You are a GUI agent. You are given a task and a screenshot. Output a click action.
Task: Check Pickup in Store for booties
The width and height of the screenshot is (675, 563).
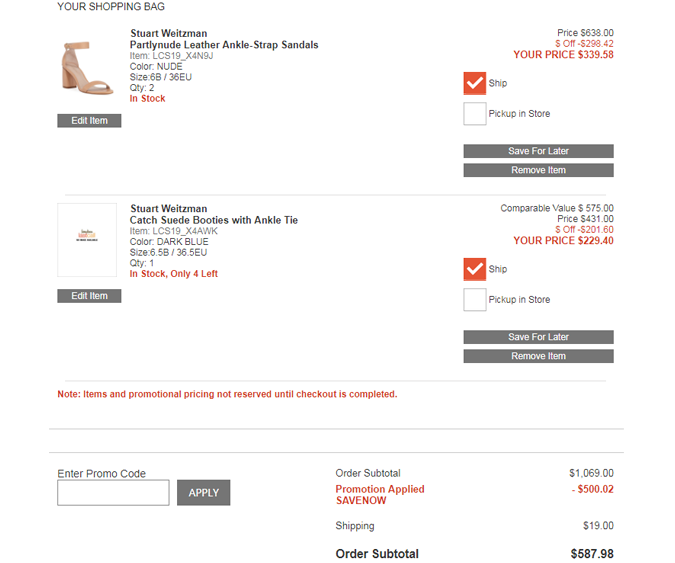click(475, 300)
